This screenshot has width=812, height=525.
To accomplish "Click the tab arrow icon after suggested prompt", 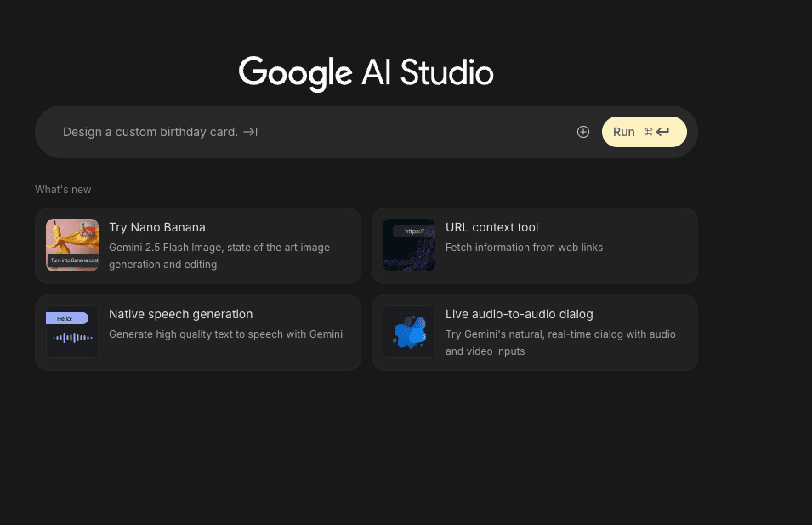I will (x=250, y=132).
